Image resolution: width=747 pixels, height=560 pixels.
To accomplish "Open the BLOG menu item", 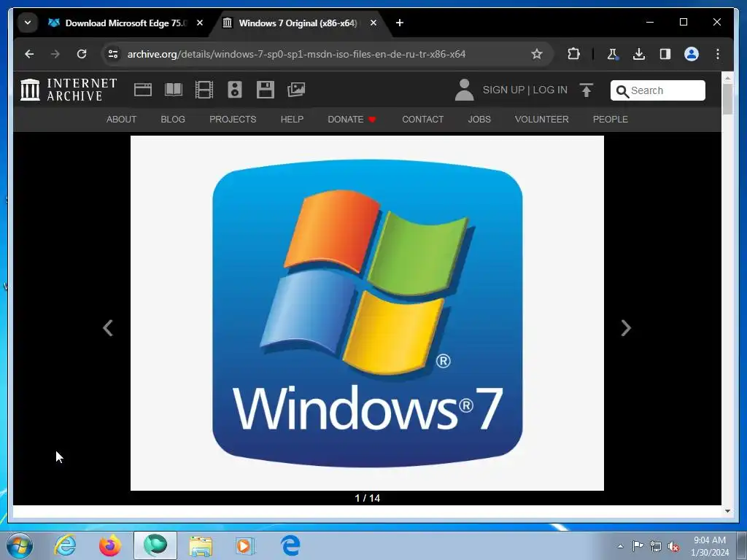I will 173,119.
